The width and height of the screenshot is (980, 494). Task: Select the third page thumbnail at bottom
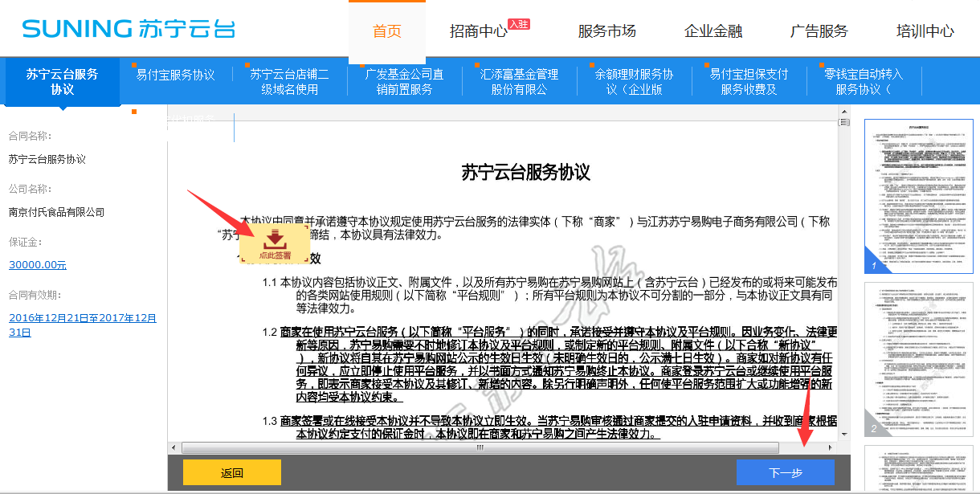coord(918,468)
